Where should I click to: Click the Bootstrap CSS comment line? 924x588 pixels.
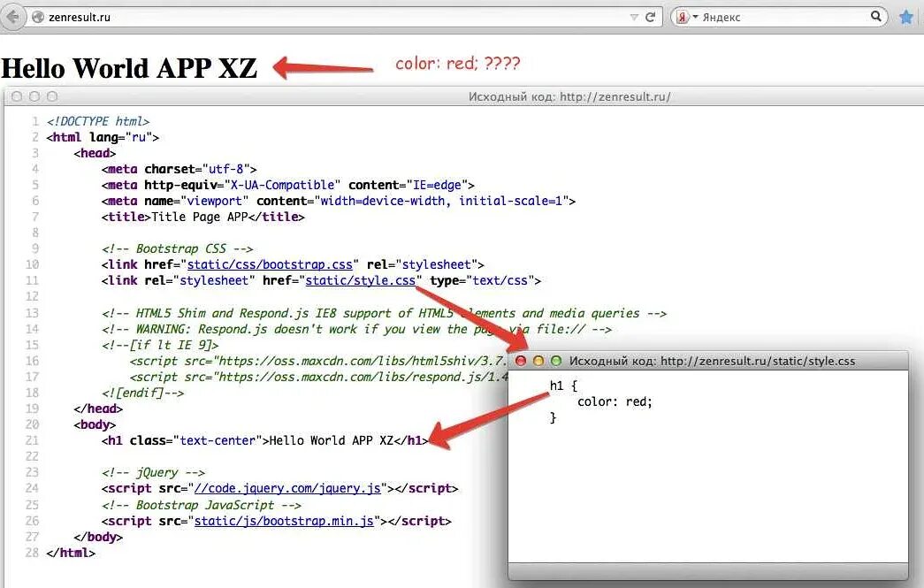click(178, 248)
